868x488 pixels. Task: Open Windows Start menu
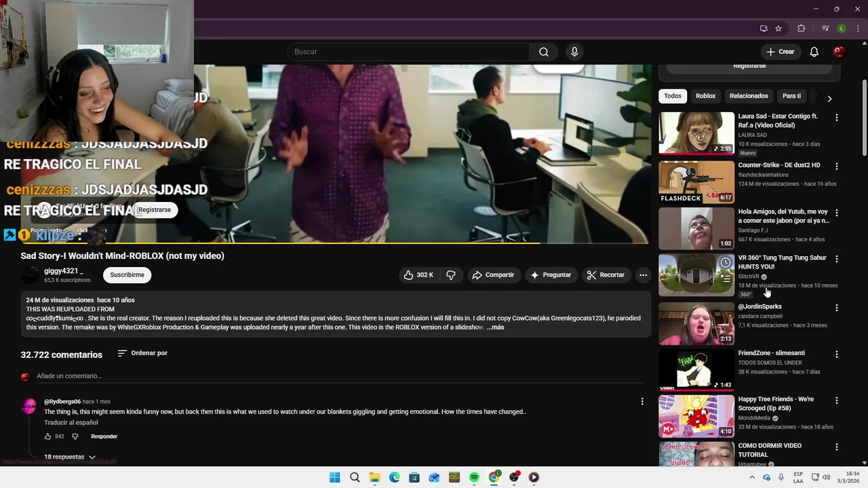[x=334, y=477]
